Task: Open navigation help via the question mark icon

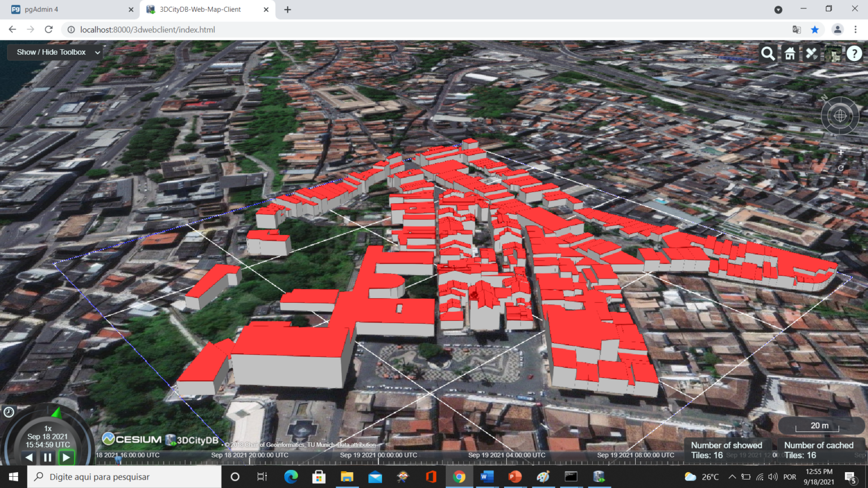Action: tap(854, 54)
